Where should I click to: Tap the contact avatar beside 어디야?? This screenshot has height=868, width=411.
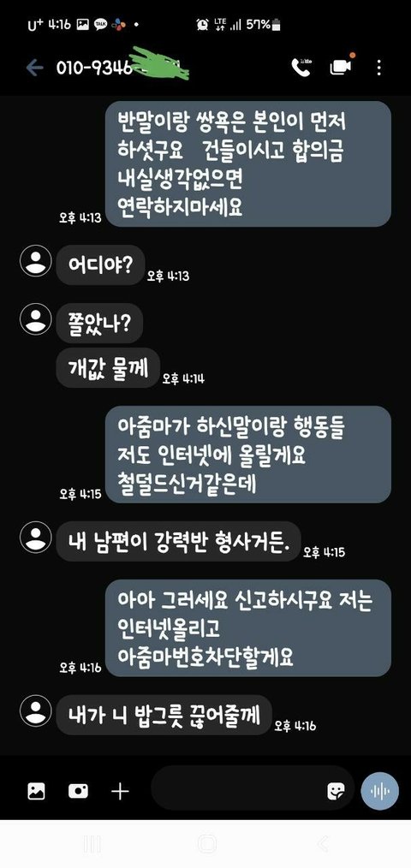[x=35, y=261]
